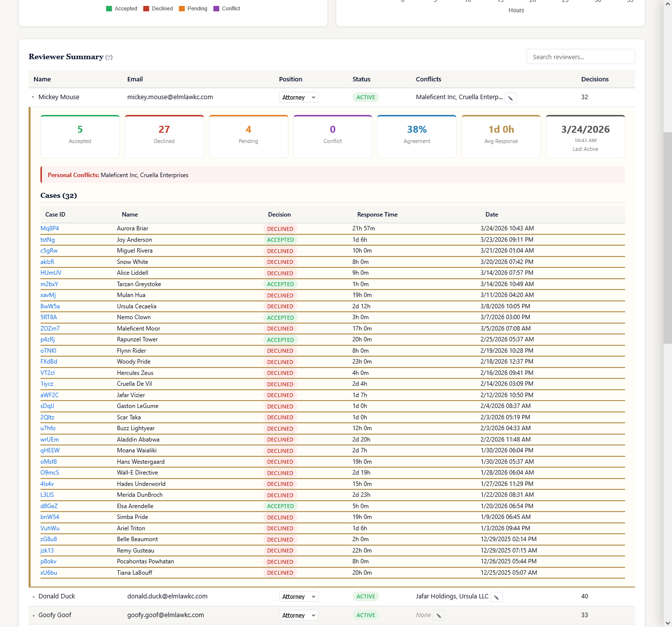Toggle Goofy Goof's ACTIVE status badge
The height and width of the screenshot is (627, 672).
365,615
